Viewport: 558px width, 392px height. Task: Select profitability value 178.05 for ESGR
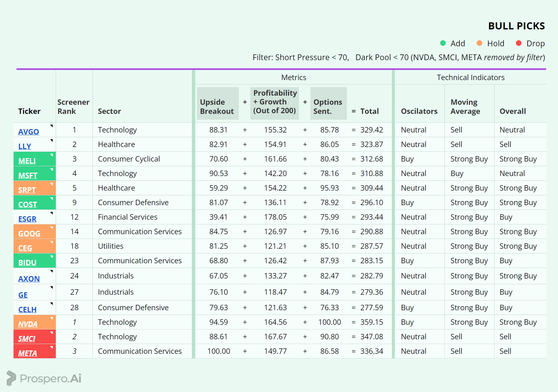click(275, 217)
